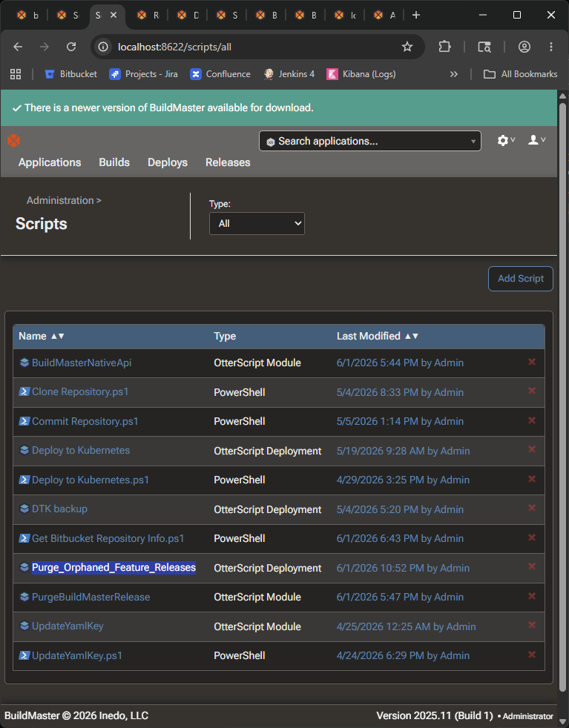This screenshot has width=569, height=728.
Task: Open the Clone Repository.ps1 script
Action: (x=80, y=391)
